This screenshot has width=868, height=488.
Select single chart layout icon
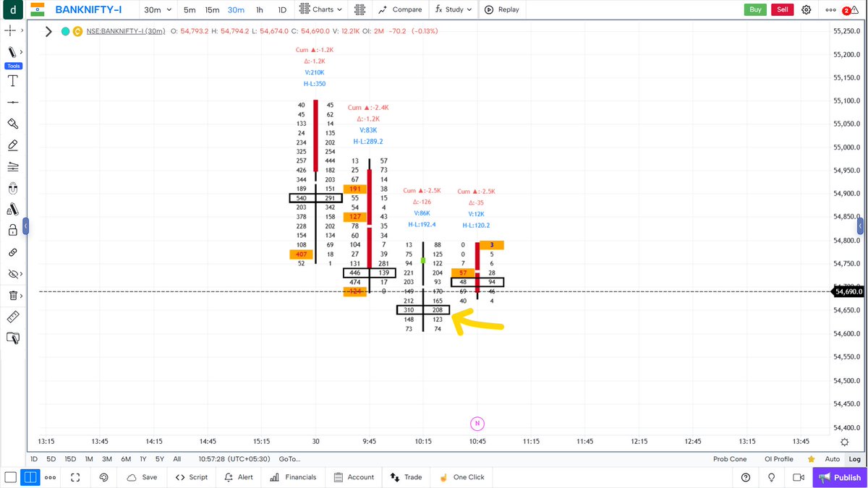point(10,477)
